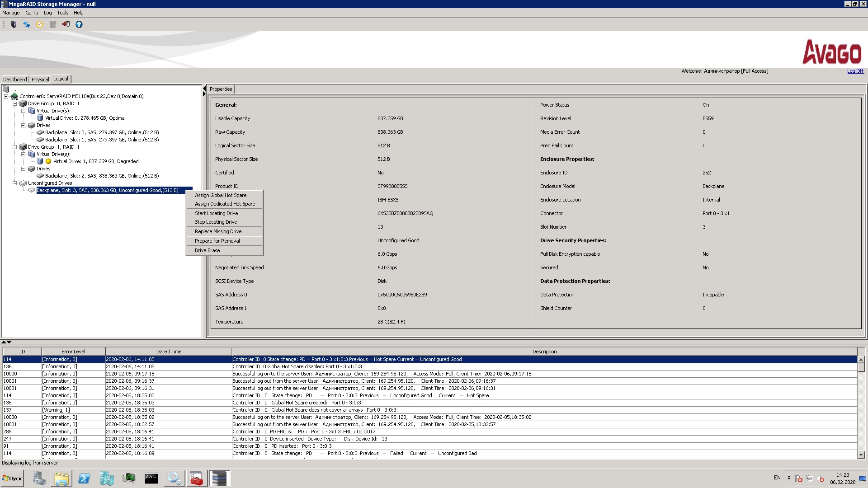Select Backplane Slot 0 drive row
This screenshot has width=868, height=488.
click(x=102, y=132)
